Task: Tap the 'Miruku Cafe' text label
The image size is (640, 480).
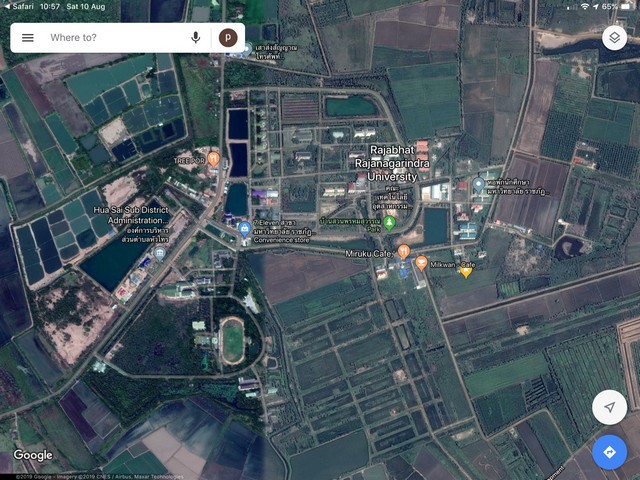Action: [x=368, y=254]
